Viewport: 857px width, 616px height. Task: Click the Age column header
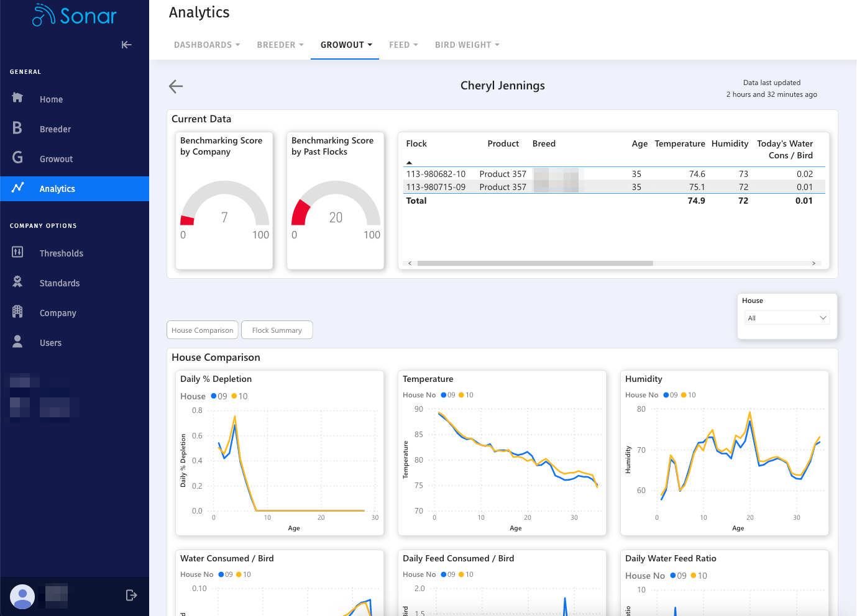[639, 143]
